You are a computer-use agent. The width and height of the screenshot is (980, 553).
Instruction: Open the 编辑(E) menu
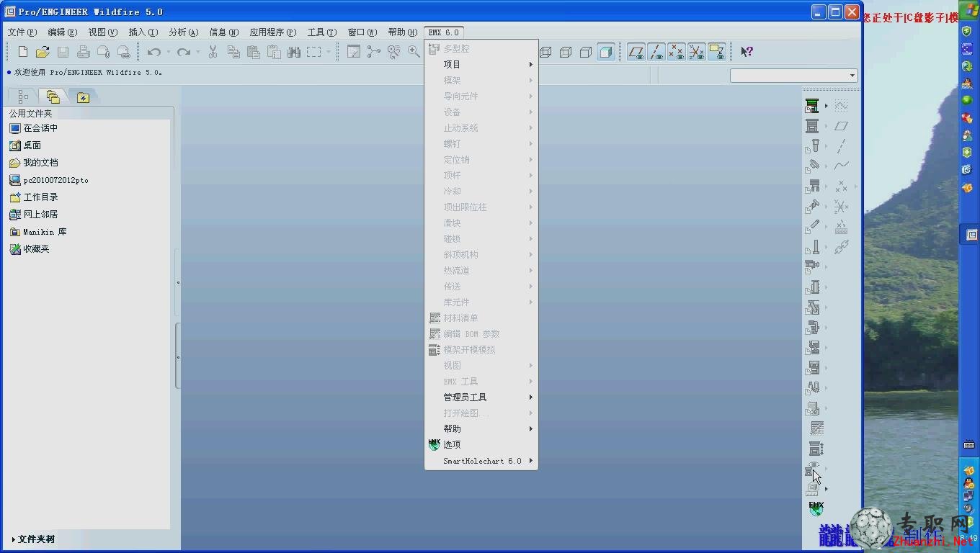point(63,32)
